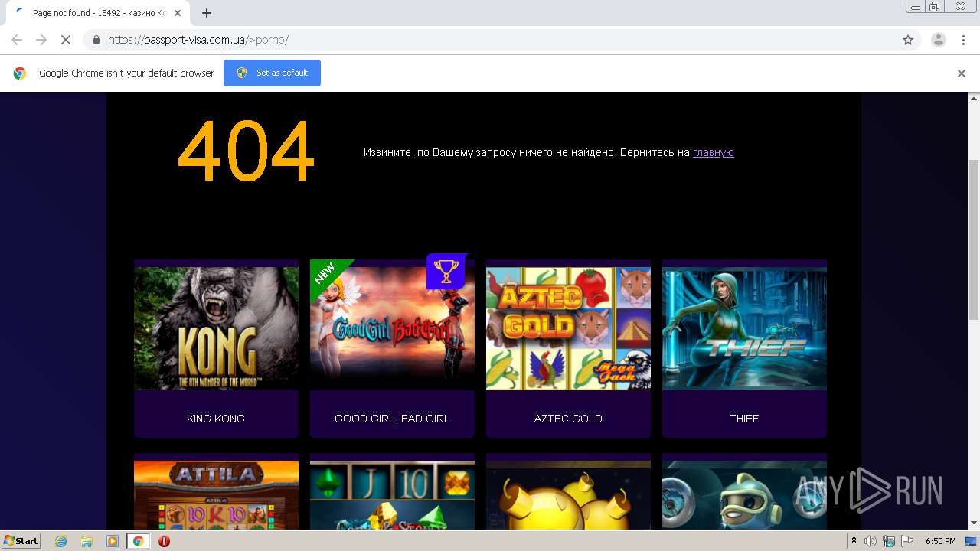The image size is (980, 551).
Task: Stop loading the page
Action: coord(66,40)
